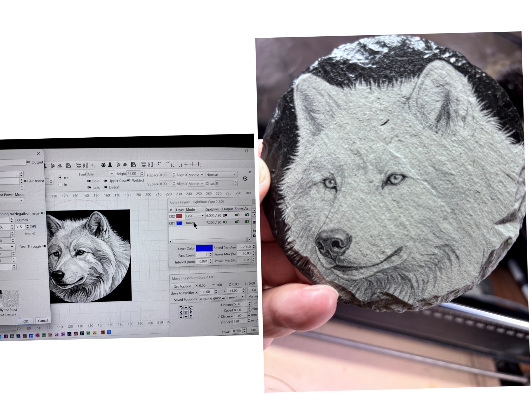The width and height of the screenshot is (532, 411).
Task: Select the C01 Image layer row
Action: click(210, 223)
